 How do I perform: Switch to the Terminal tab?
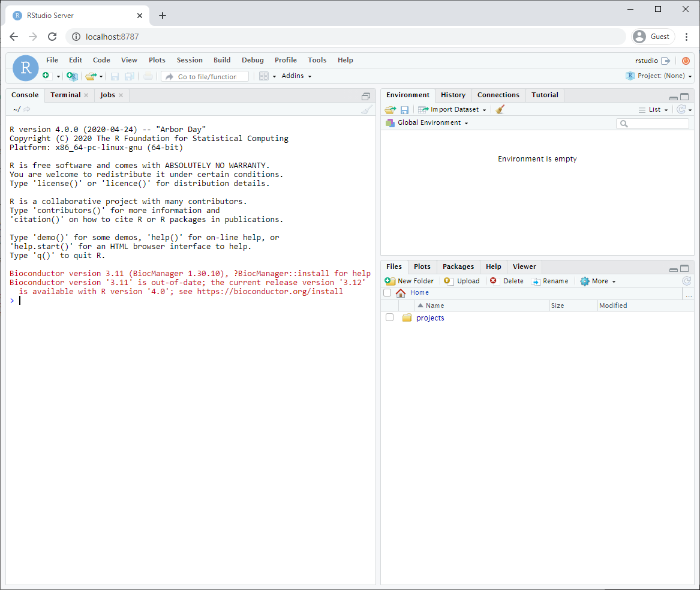point(65,95)
